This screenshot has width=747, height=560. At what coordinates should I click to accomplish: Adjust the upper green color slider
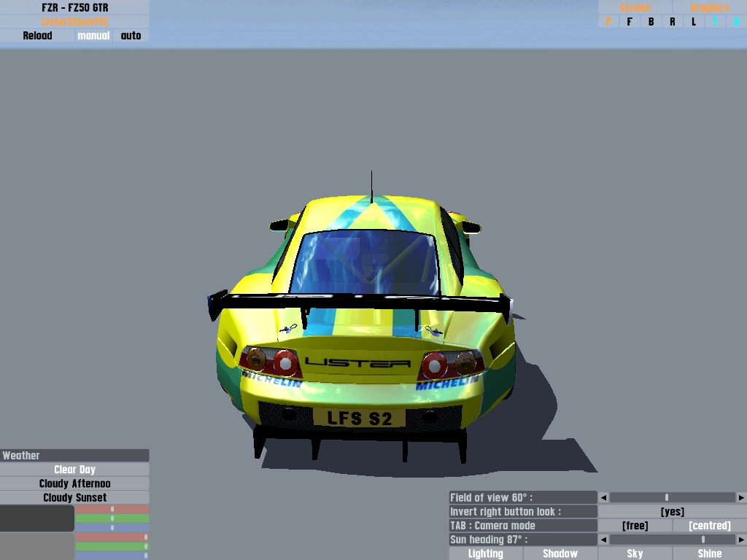click(112, 518)
